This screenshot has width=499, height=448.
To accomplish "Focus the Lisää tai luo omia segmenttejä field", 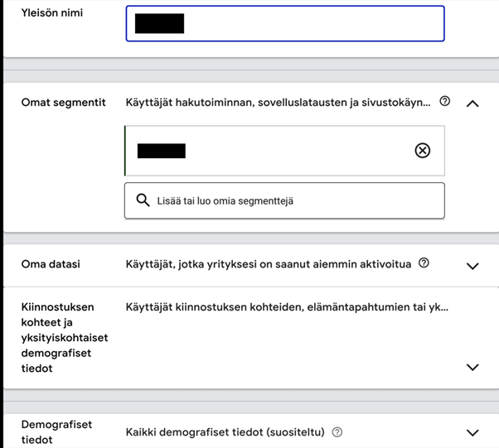I will [284, 200].
